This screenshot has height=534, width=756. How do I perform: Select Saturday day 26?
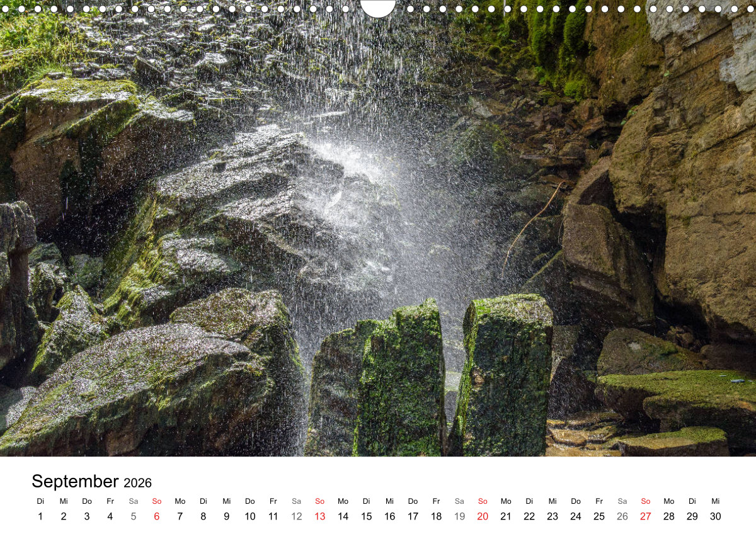point(622,516)
